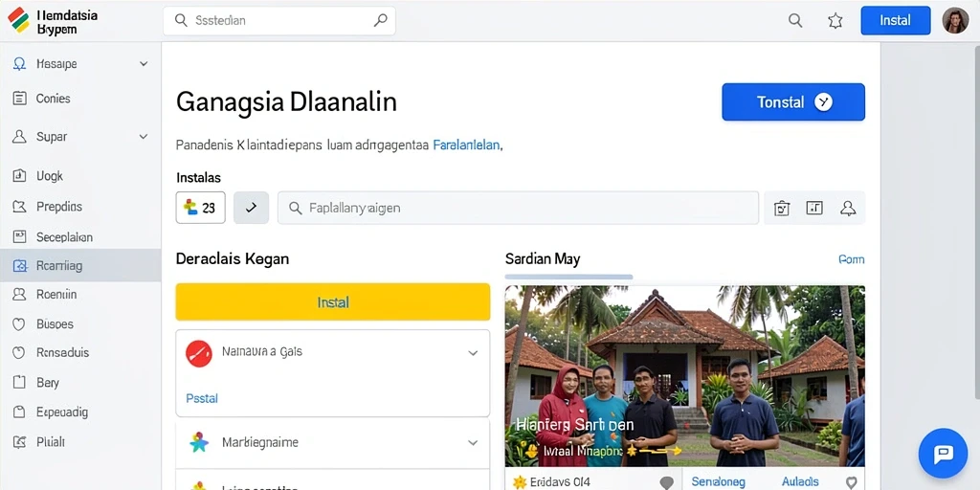
Task: Click the Senaloneg link under the photo
Action: click(718, 482)
